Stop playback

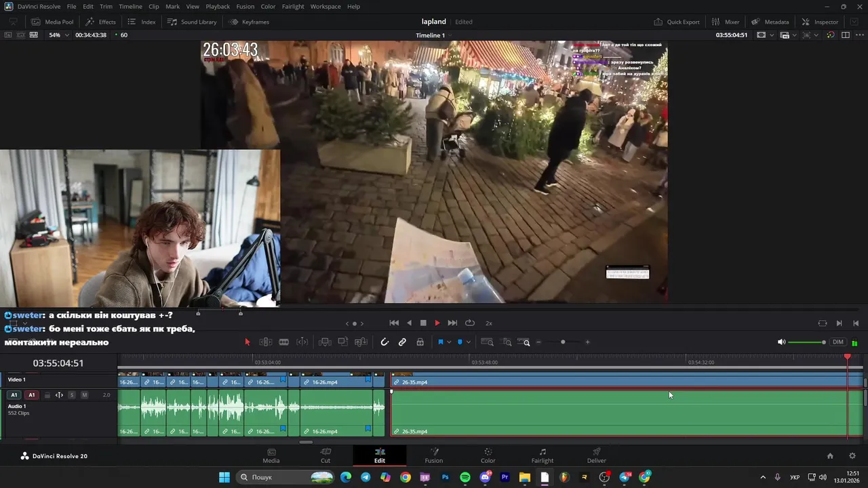point(423,323)
